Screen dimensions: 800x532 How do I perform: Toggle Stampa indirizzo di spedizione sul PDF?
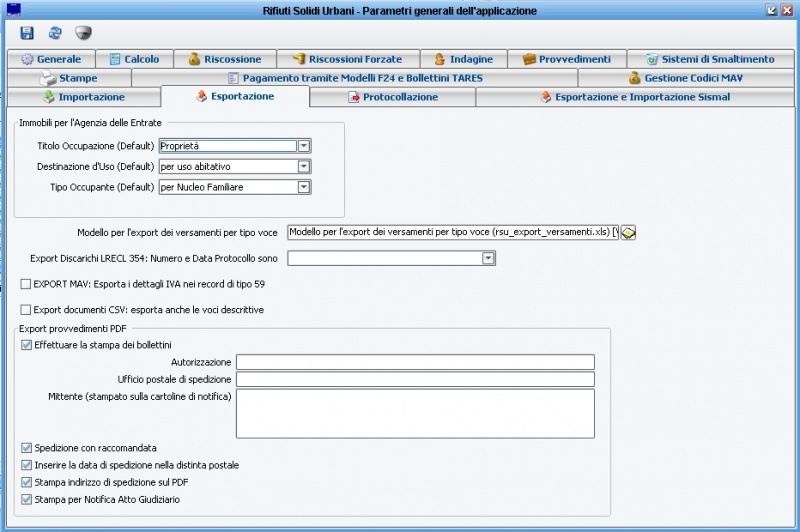pos(27,482)
